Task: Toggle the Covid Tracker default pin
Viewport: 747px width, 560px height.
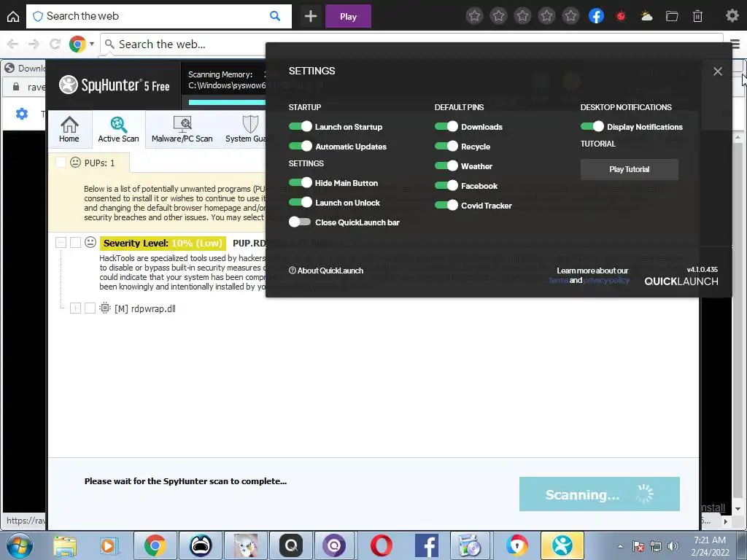Action: pos(446,205)
